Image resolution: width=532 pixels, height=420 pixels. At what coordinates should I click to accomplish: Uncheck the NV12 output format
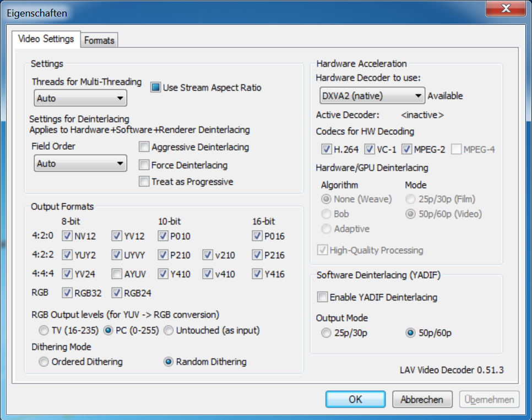tap(67, 236)
